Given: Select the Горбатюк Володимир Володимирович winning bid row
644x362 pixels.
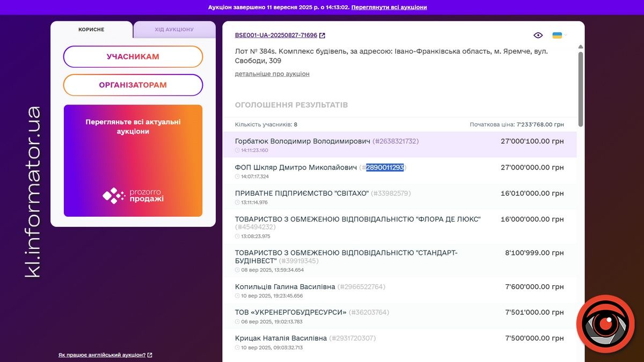Looking at the screenshot, I should (399, 145).
